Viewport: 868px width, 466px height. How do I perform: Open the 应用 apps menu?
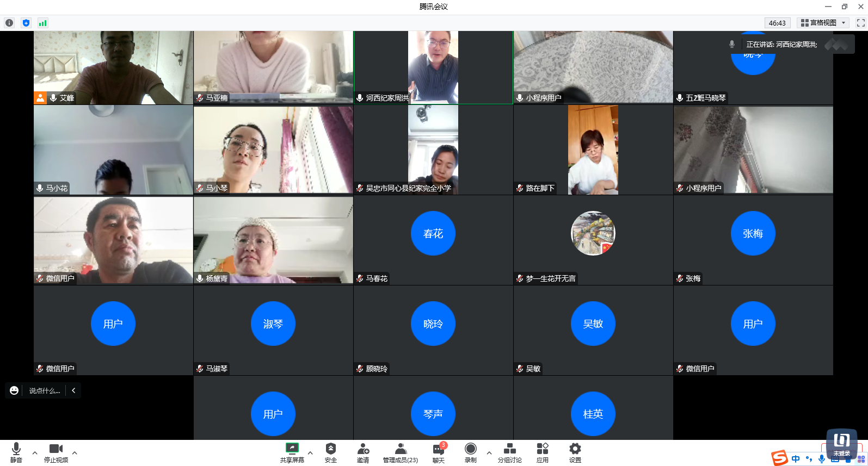[x=543, y=452]
